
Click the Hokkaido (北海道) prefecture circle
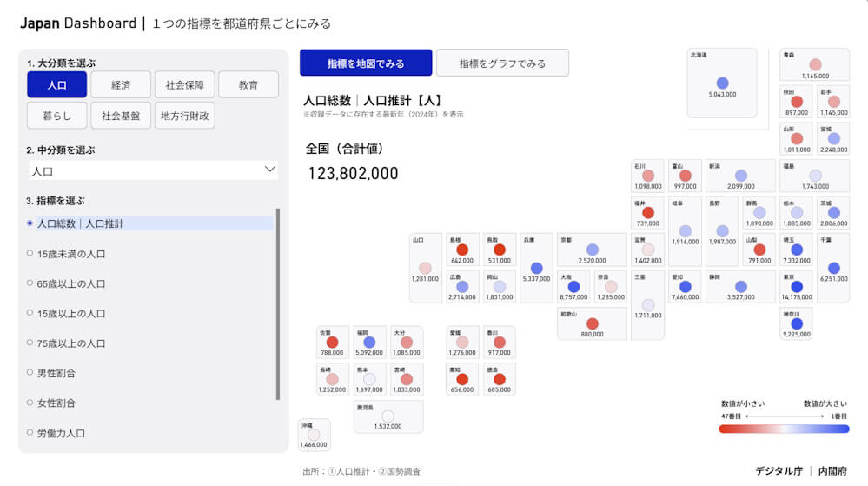722,83
